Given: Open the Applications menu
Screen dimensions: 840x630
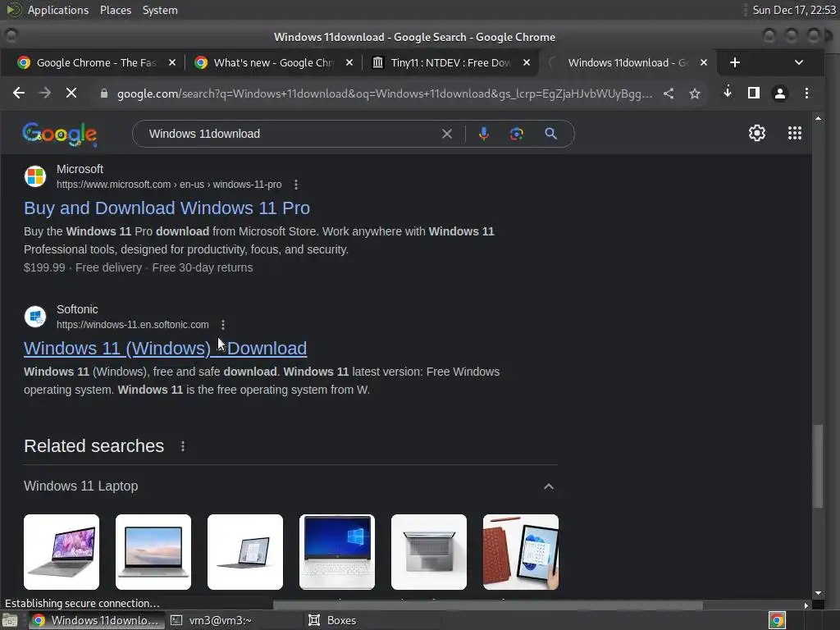Looking at the screenshot, I should point(58,10).
